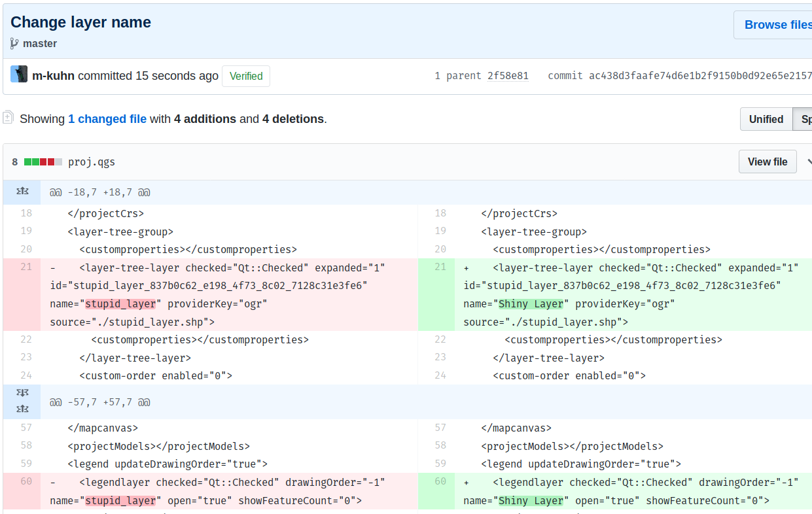812x514 pixels.
Task: Click the View file button
Action: tap(768, 162)
